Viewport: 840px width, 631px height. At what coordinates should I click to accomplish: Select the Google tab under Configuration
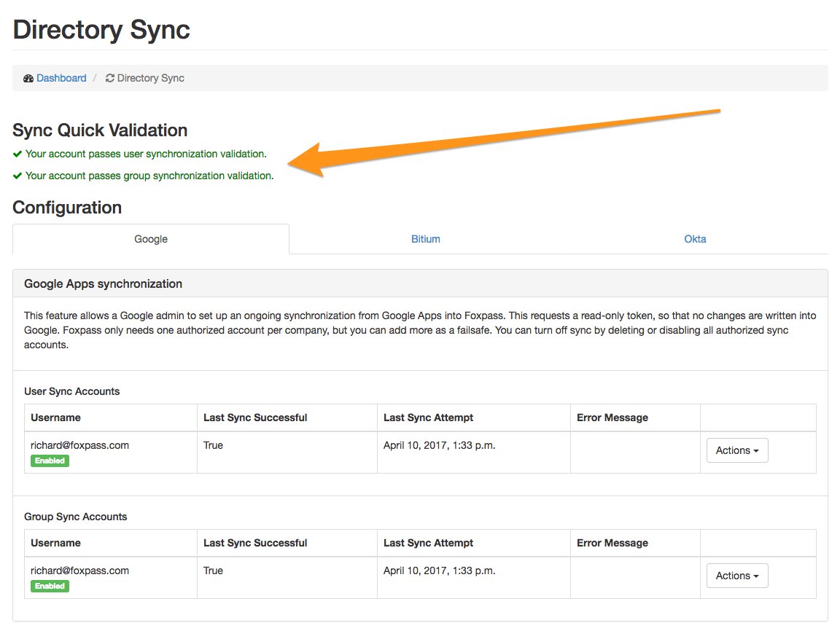(150, 239)
